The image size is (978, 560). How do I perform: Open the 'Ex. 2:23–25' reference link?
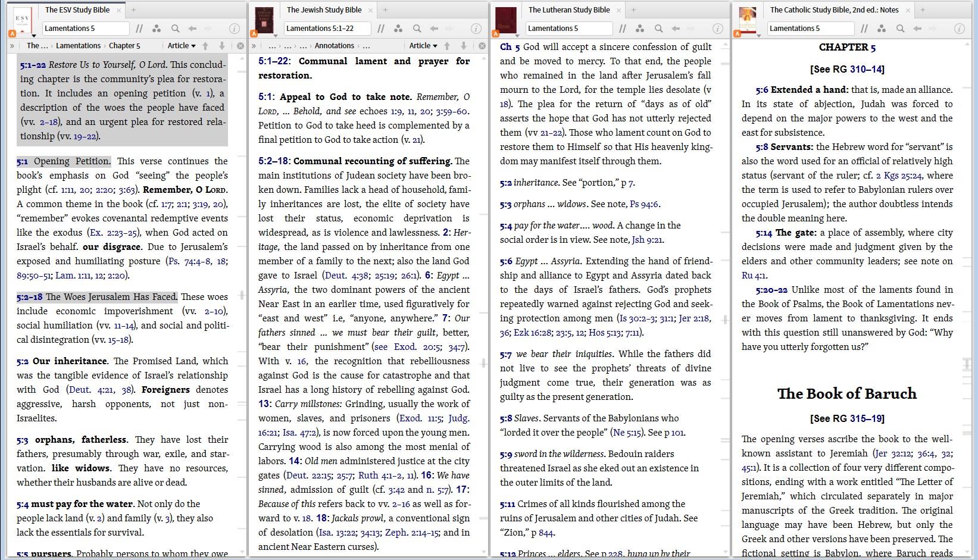[113, 233]
